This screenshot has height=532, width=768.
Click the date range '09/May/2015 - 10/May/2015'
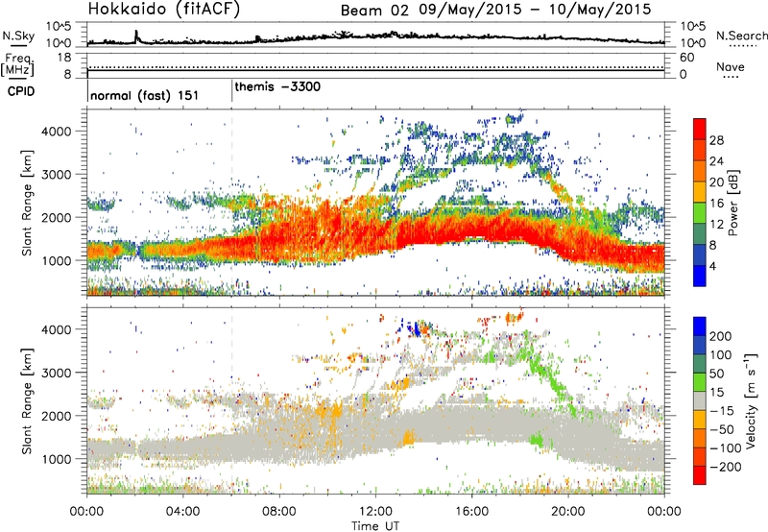click(535, 10)
